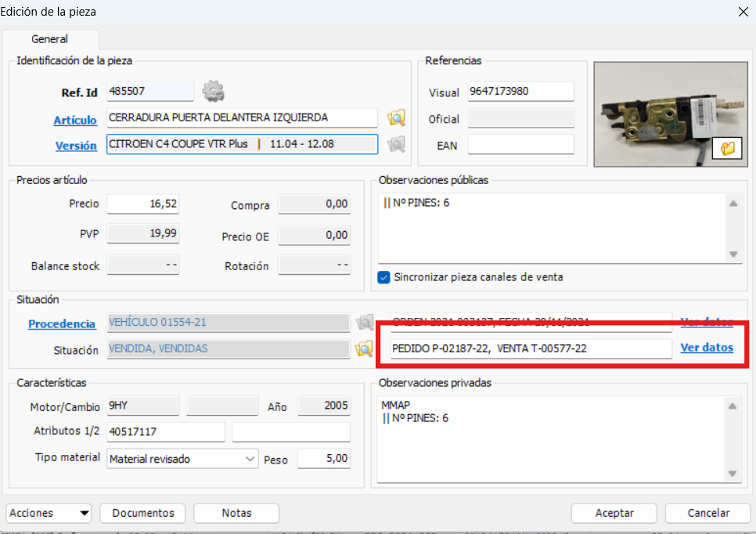This screenshot has height=534, width=756.
Task: Open the Tipo material dropdown showing Material revisado
Action: pos(250,458)
